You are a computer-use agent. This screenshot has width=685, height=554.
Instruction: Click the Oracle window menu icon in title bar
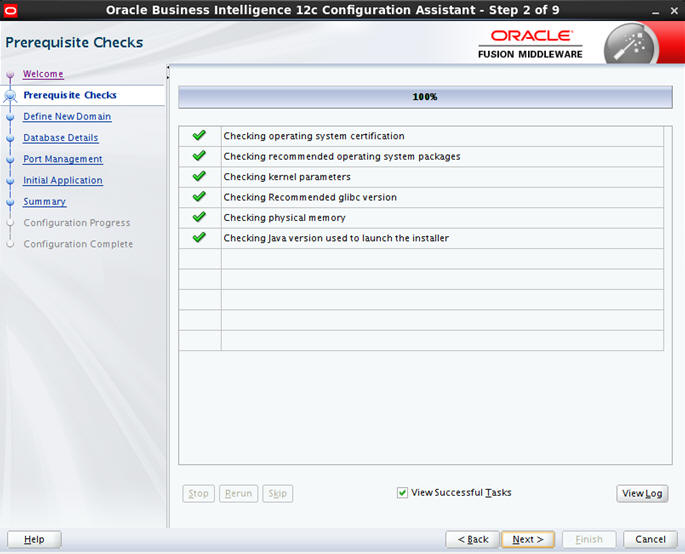click(10, 10)
